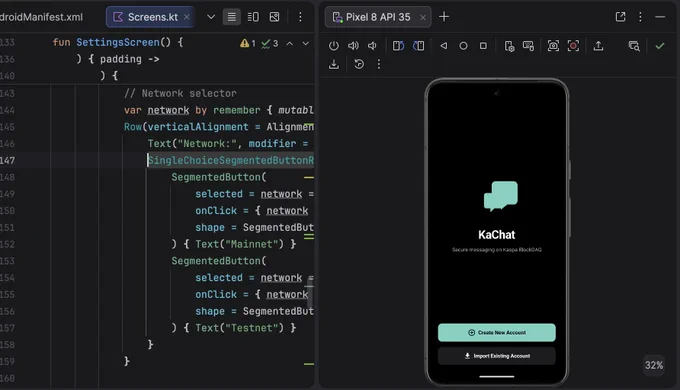Click line number 147 in the gutter
Viewport: 680px width, 390px height.
(7, 161)
